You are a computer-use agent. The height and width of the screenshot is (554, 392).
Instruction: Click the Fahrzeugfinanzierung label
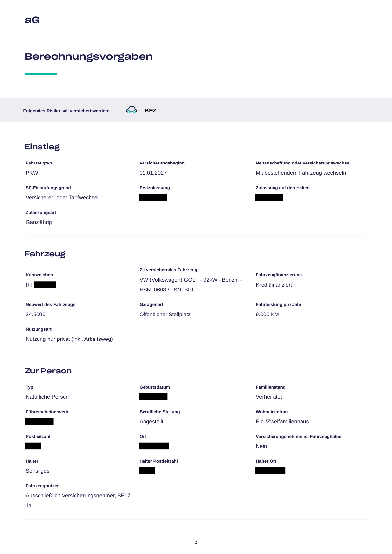[x=279, y=275]
